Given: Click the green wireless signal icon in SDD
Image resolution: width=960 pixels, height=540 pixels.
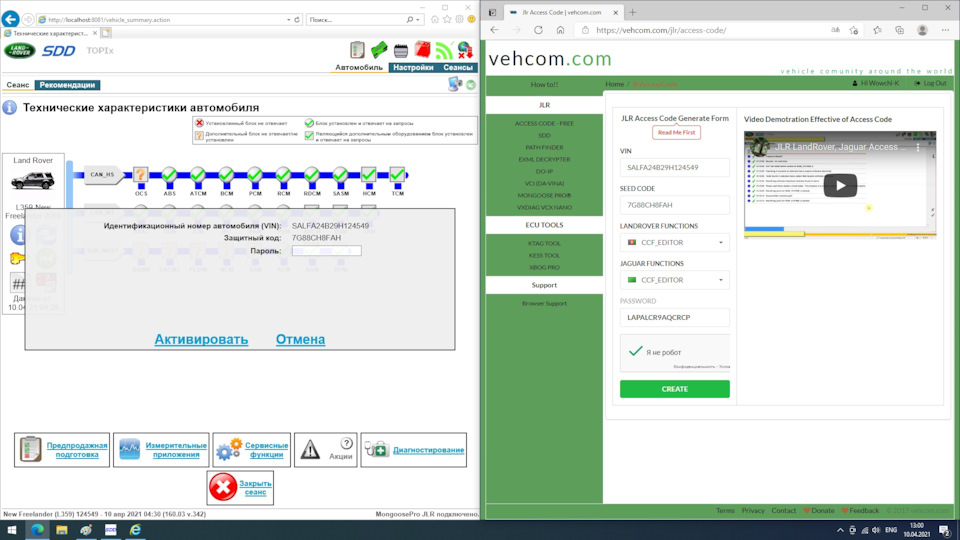Looking at the screenshot, I should [x=444, y=50].
